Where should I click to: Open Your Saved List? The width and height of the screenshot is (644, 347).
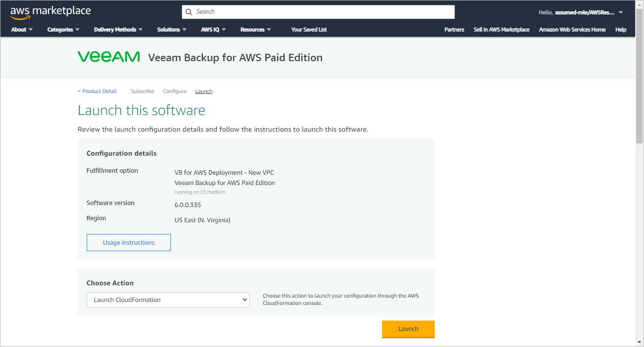[309, 29]
